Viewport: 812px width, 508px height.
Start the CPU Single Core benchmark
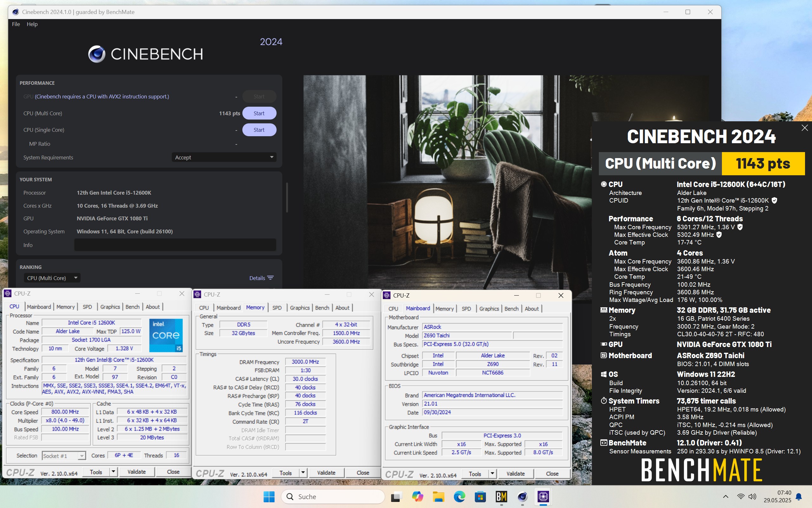259,130
